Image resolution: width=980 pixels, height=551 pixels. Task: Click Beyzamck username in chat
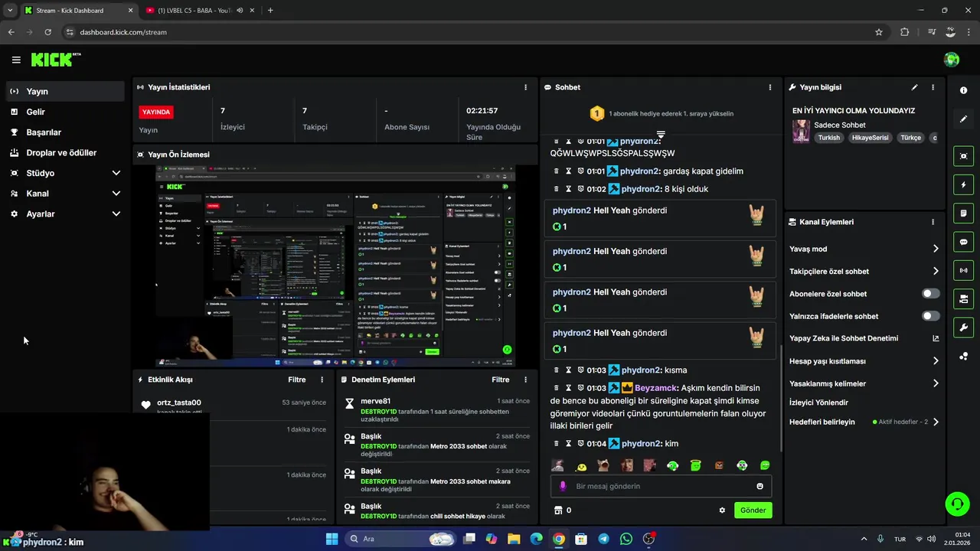click(x=656, y=388)
